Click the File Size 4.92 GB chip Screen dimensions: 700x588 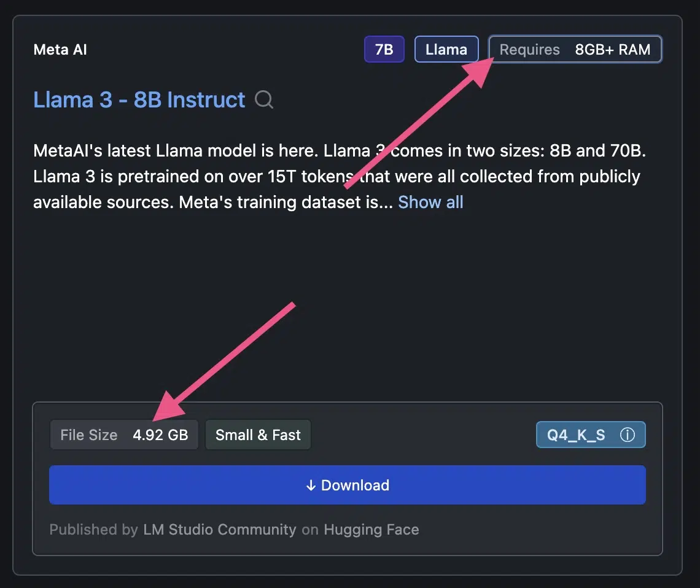click(123, 435)
